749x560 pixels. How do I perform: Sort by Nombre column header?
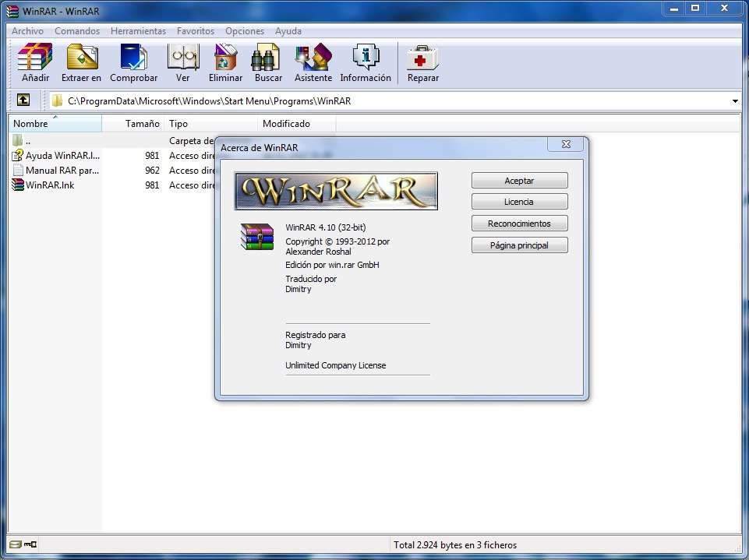pos(55,123)
